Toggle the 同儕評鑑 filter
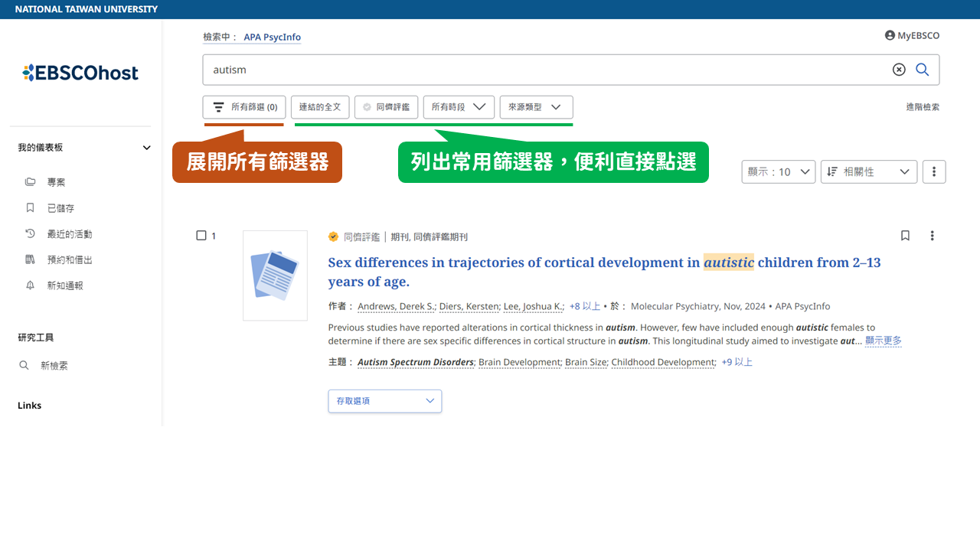This screenshot has height=551, width=980. pyautogui.click(x=387, y=107)
